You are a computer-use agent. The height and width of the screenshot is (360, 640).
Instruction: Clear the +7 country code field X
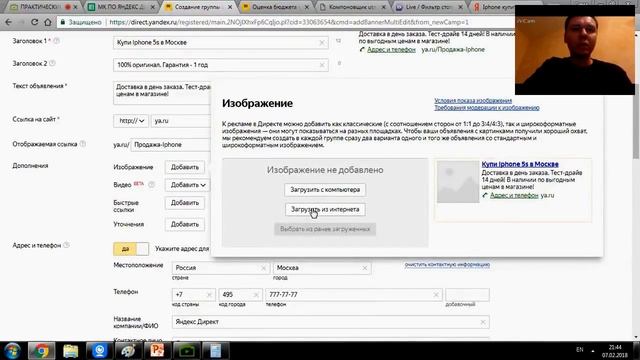coord(209,295)
